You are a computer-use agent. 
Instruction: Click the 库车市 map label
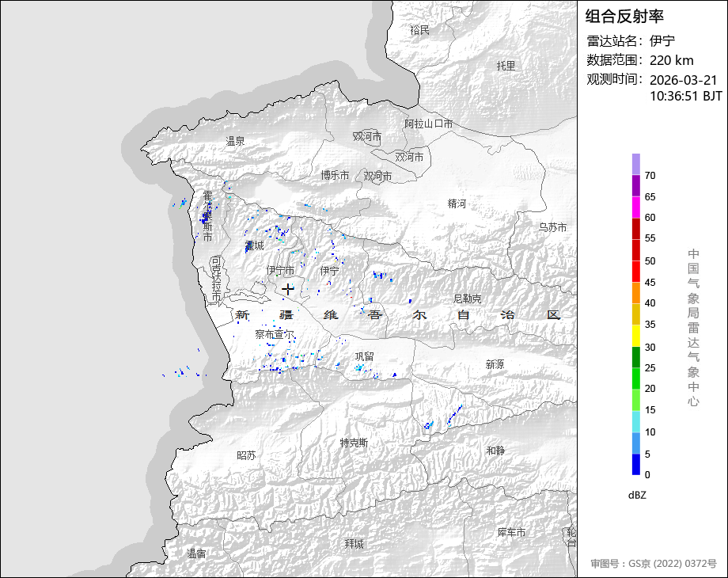(x=511, y=532)
